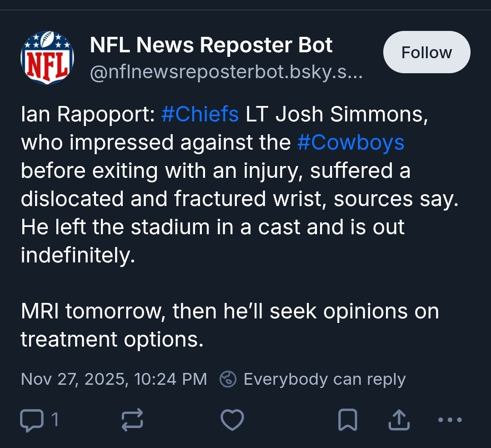Click the reply count number 1
The width and height of the screenshot is (491, 448).
click(x=55, y=419)
